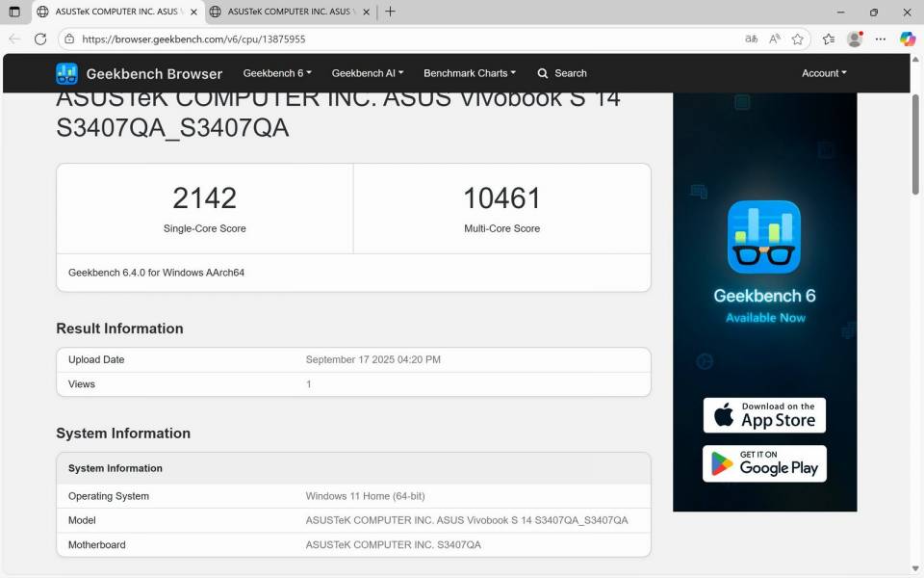Refresh the page with the reload icon
The height and width of the screenshot is (578, 924).
[40, 39]
